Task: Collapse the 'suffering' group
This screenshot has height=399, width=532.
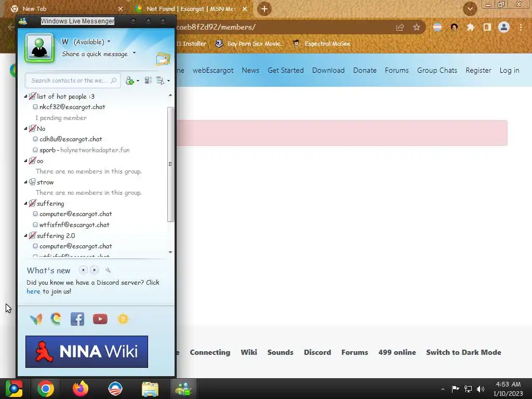Action: (x=26, y=204)
